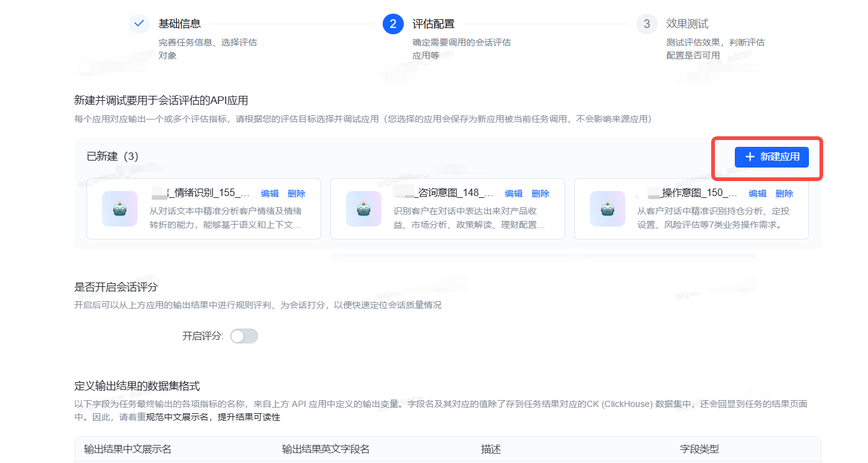Click the 开启评分: field label

tap(203, 336)
